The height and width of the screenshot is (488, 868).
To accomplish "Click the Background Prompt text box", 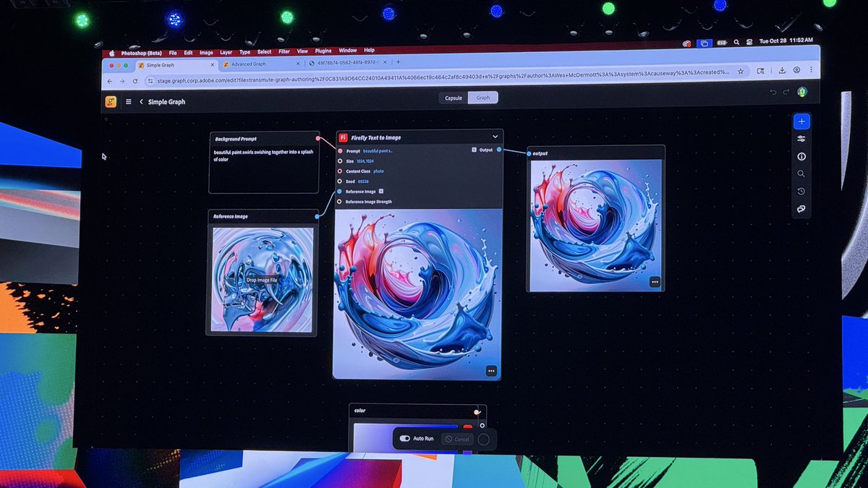I will 264,169.
